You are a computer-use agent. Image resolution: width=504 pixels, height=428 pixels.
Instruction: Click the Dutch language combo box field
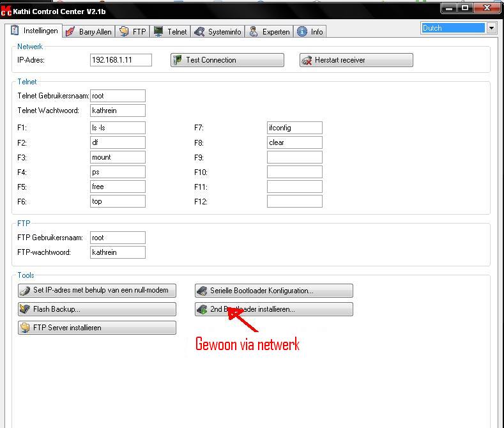click(x=453, y=28)
